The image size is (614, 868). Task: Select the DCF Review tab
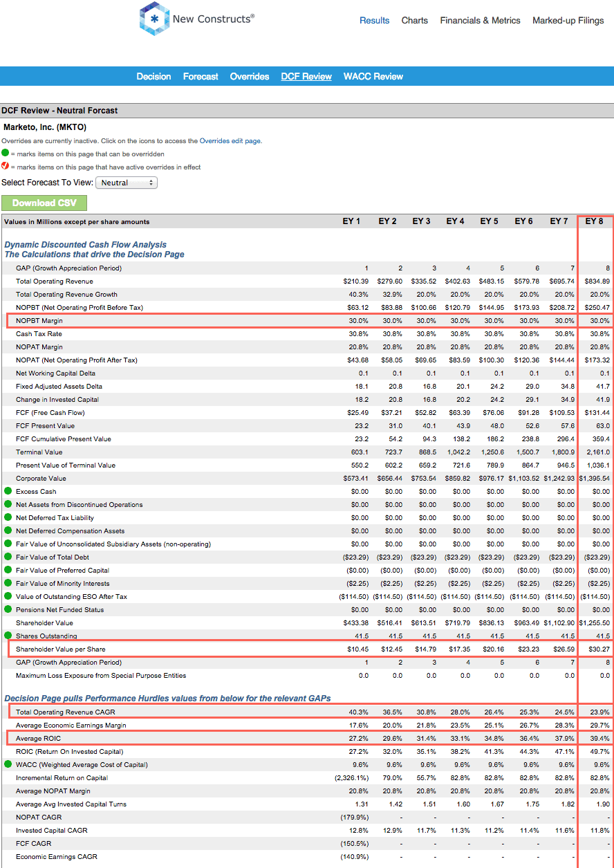[x=306, y=77]
